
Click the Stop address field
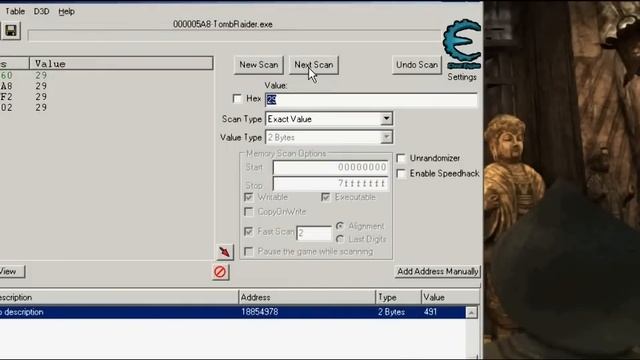click(x=330, y=184)
